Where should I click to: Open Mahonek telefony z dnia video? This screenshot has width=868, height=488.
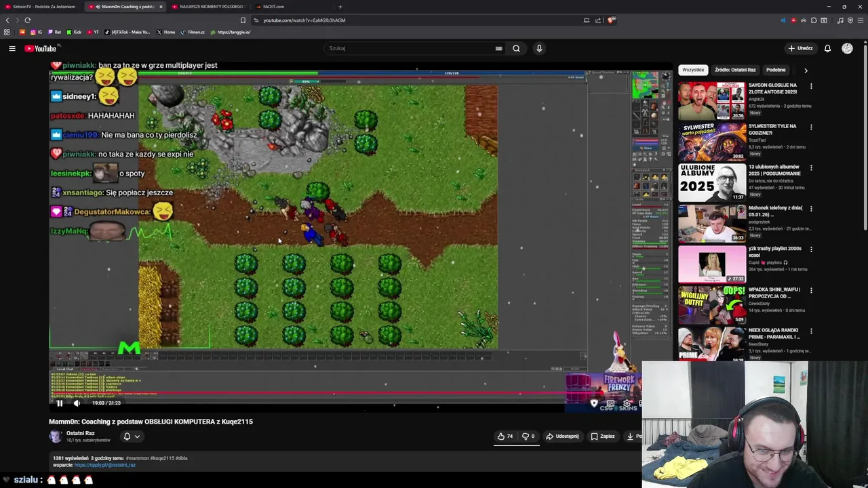click(x=712, y=224)
